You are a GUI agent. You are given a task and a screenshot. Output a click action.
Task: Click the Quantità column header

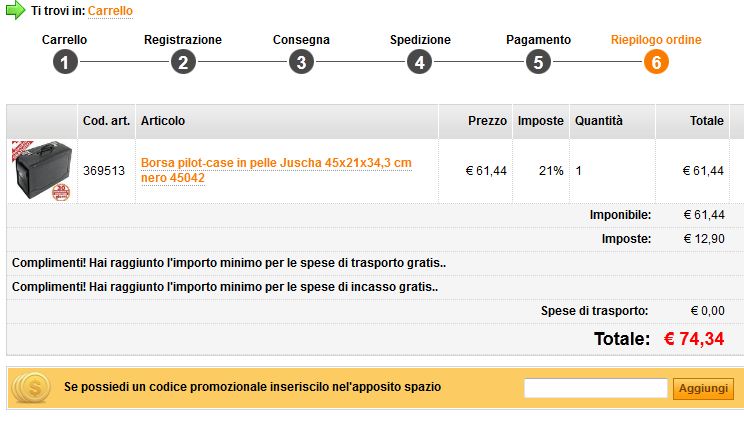598,121
